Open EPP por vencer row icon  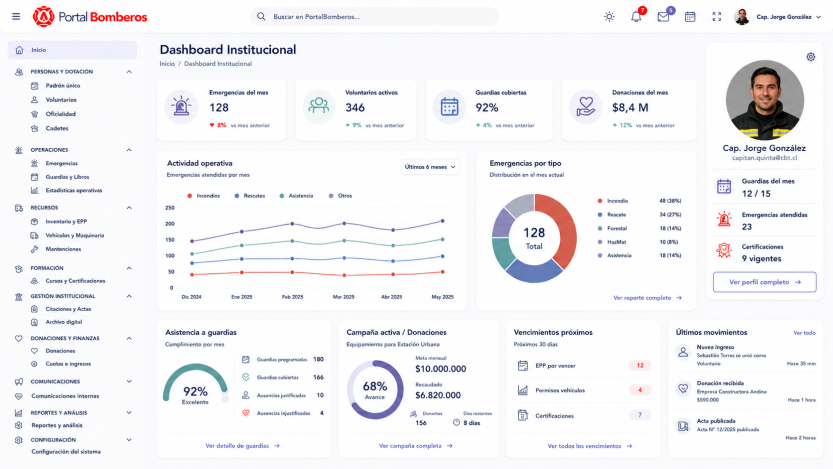[x=523, y=365]
